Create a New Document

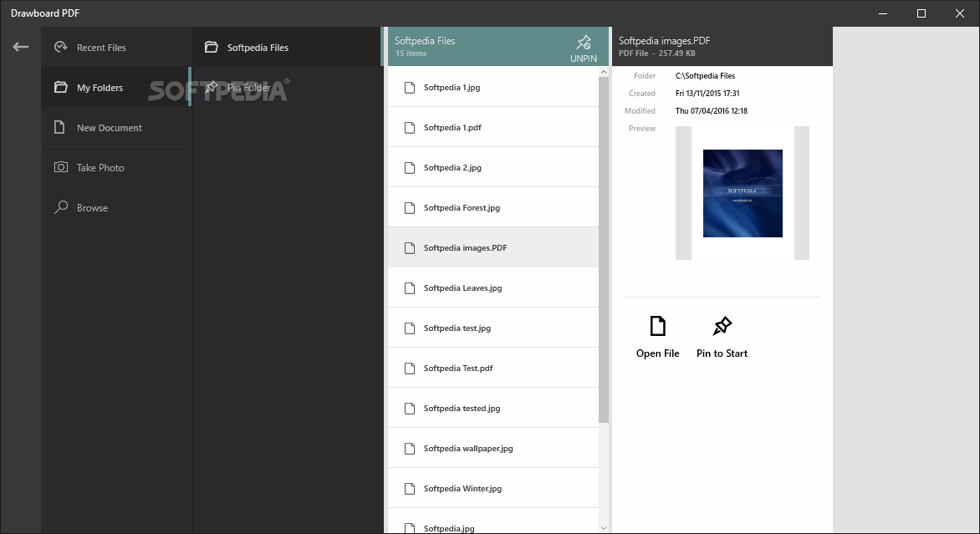pos(116,127)
